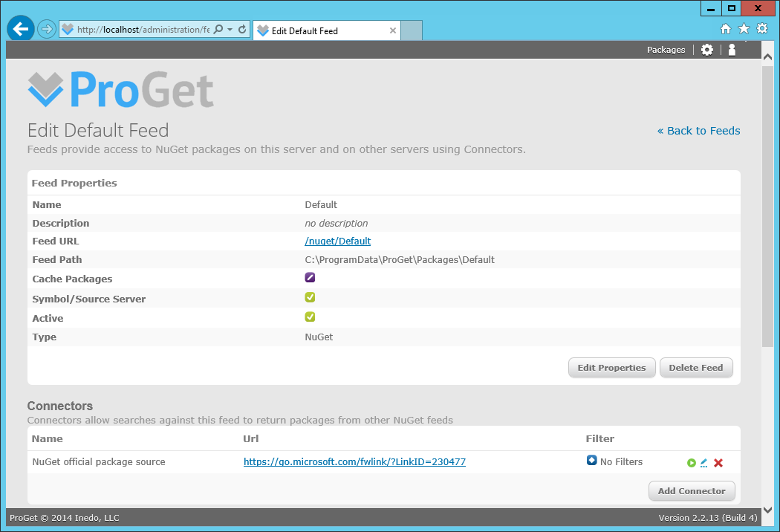Viewport: 780px width, 532px height.
Task: Open the address bar dropdown arrow
Action: [230, 30]
